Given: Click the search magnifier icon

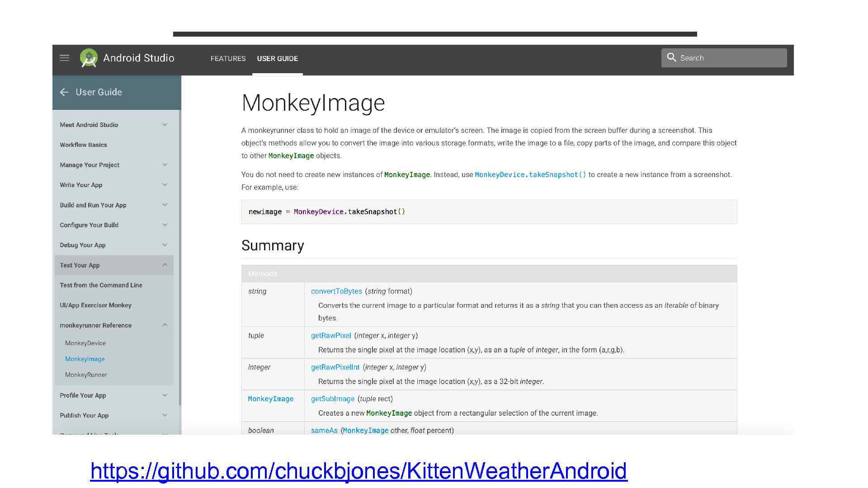Looking at the screenshot, I should pos(672,58).
